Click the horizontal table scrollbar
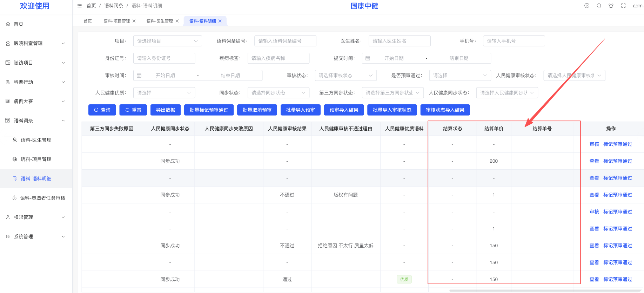 [545, 291]
